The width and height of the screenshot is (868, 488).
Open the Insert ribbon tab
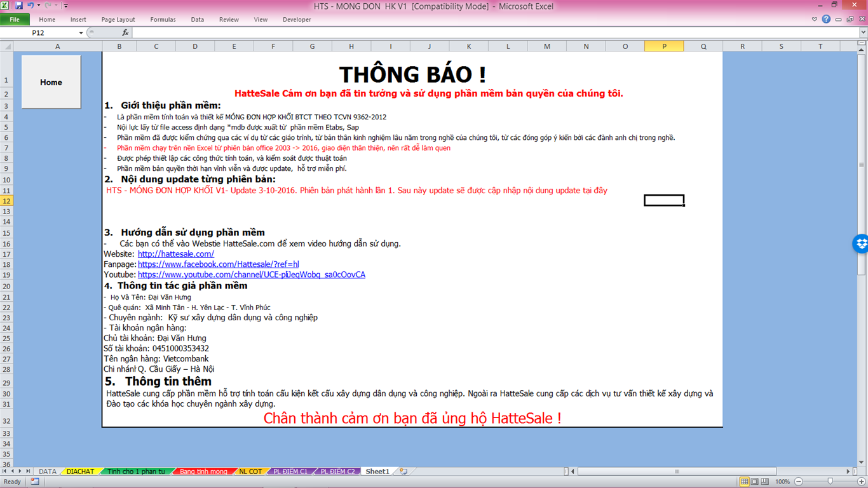click(x=78, y=20)
